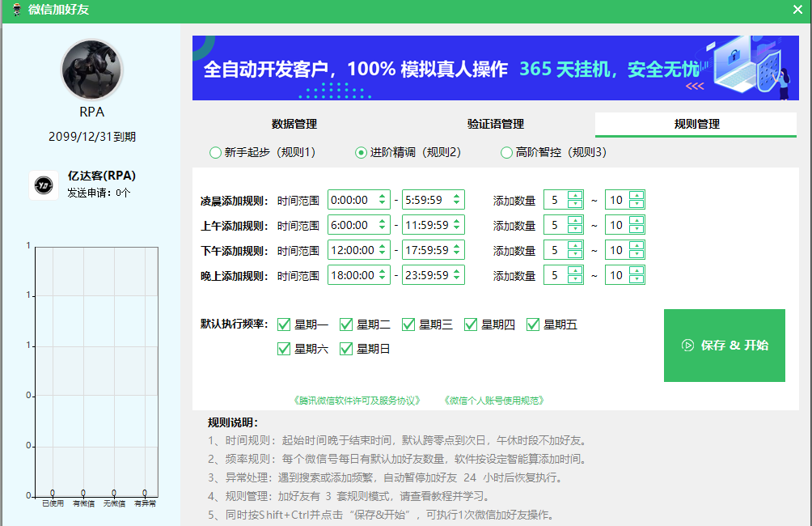Viewport: 812px width, 526px height.
Task: Increase 凌晨 maximum add count from 10
Action: click(636, 195)
